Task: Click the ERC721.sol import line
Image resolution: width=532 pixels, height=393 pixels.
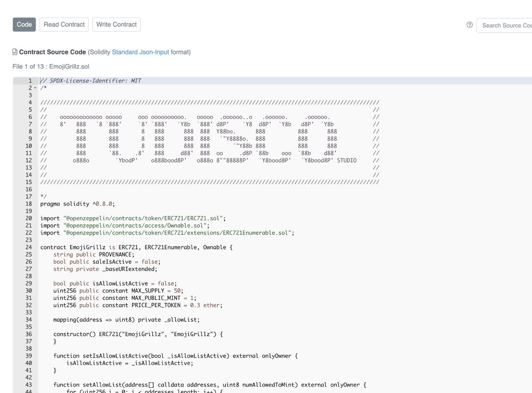Action: coord(133,218)
